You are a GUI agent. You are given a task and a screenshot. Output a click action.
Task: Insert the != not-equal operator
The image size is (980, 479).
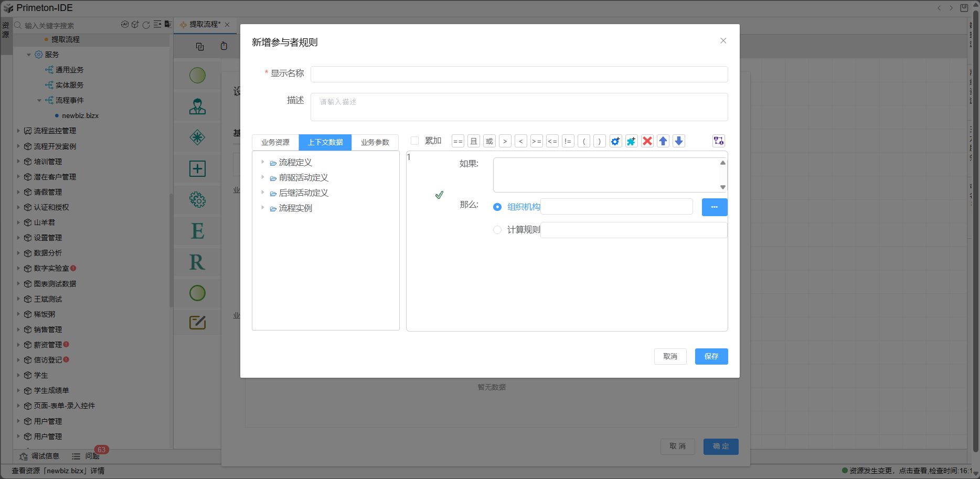pyautogui.click(x=568, y=141)
